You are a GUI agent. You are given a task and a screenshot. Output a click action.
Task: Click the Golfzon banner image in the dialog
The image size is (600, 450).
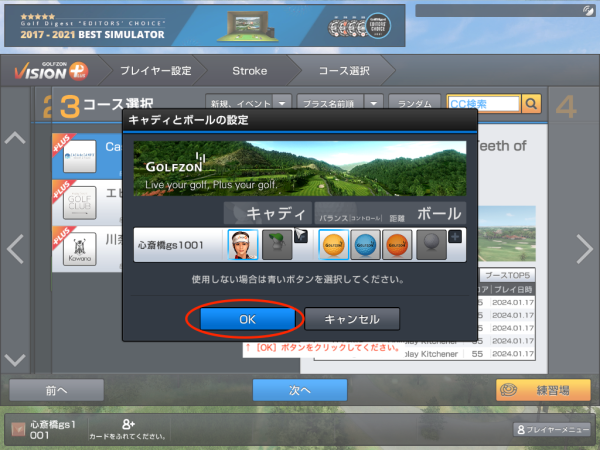tap(300, 168)
